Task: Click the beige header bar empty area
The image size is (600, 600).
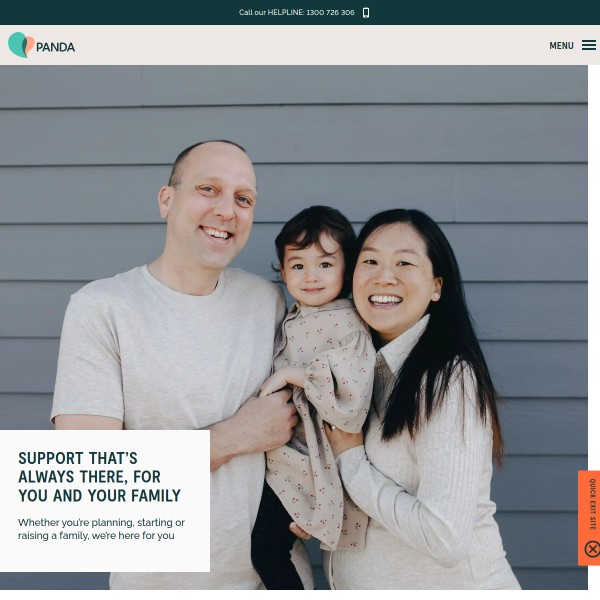Action: point(306,45)
